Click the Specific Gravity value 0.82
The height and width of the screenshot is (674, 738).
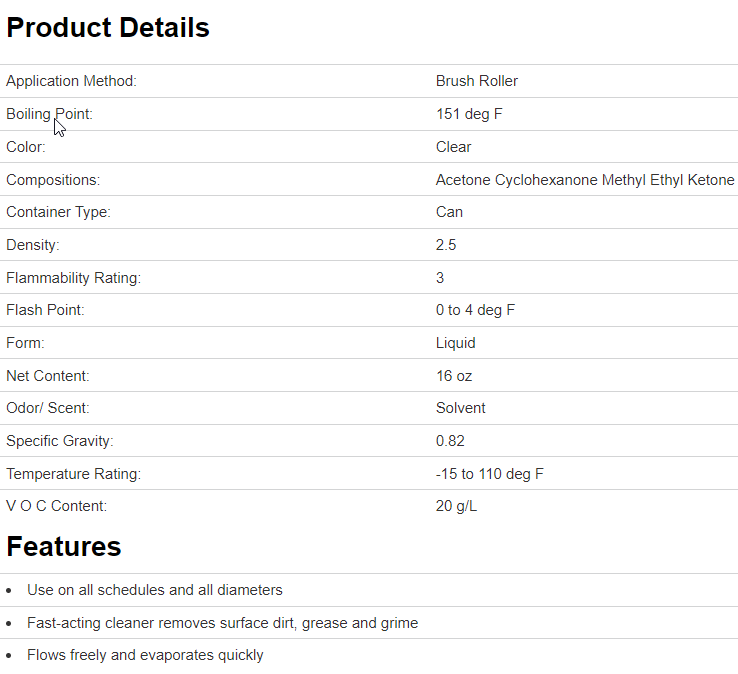450,441
